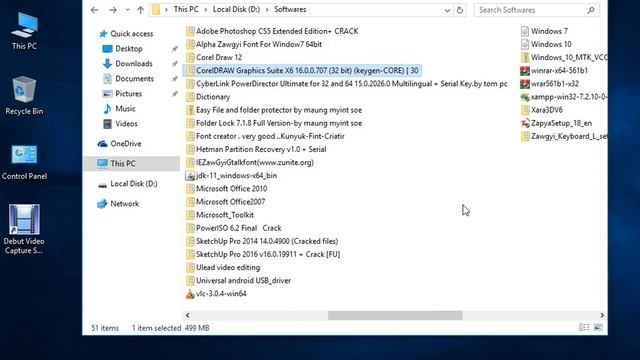Viewport: 640px width, 360px height.
Task: Click the winrar-x64-561b1 archive icon
Action: point(525,71)
